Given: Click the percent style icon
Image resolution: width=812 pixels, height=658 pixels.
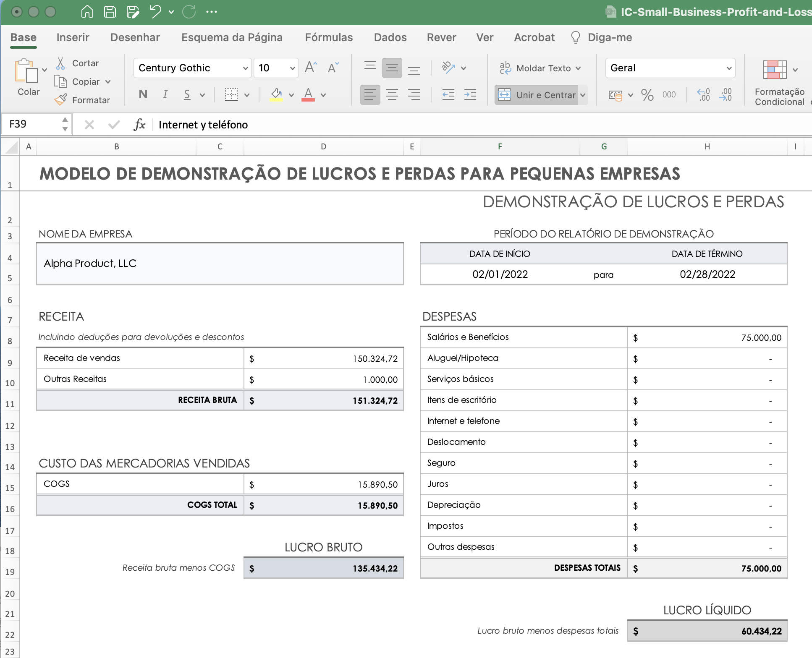Looking at the screenshot, I should pos(647,95).
